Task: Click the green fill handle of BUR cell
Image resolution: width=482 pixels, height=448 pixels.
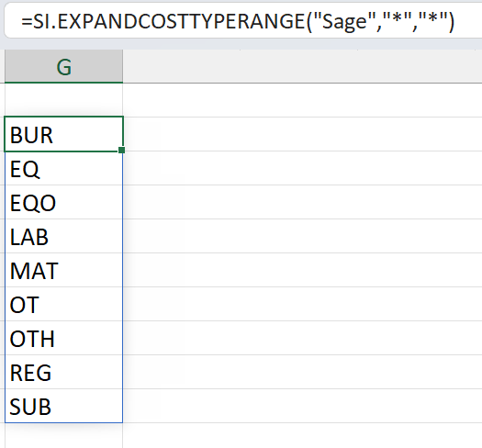Action: (x=122, y=150)
